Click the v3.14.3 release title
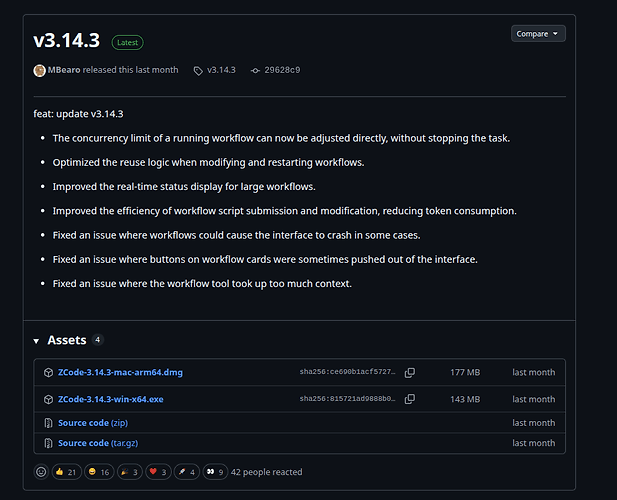This screenshot has width=617, height=500. 67,41
